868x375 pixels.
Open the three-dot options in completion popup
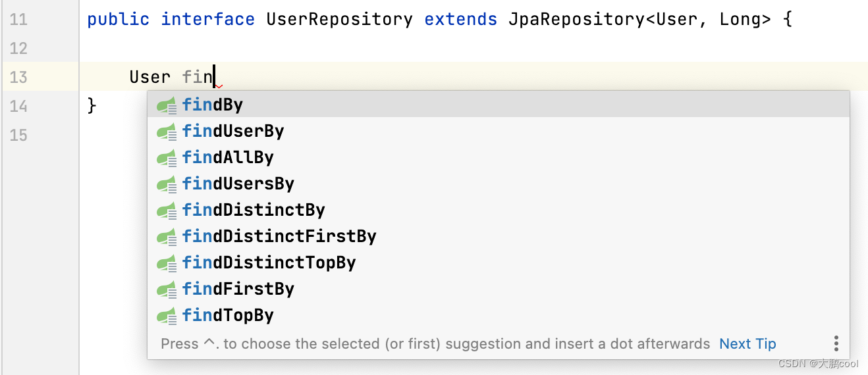(x=836, y=343)
